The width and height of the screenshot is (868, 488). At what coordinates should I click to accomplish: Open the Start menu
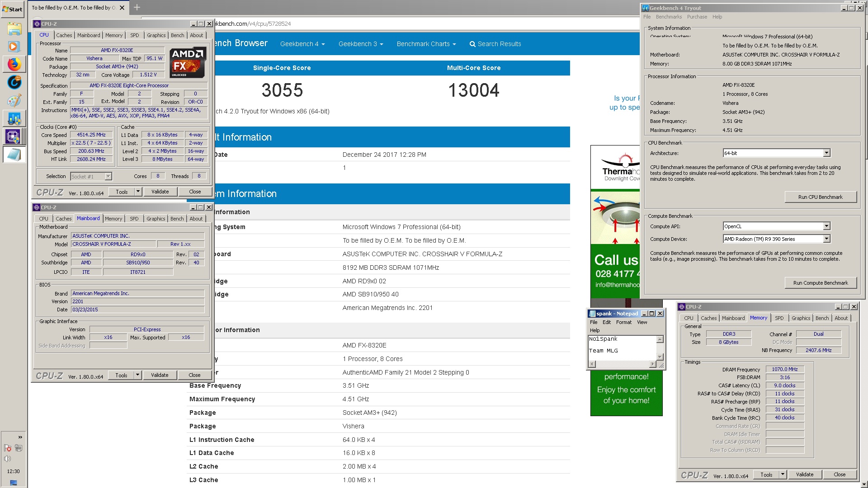click(x=13, y=9)
